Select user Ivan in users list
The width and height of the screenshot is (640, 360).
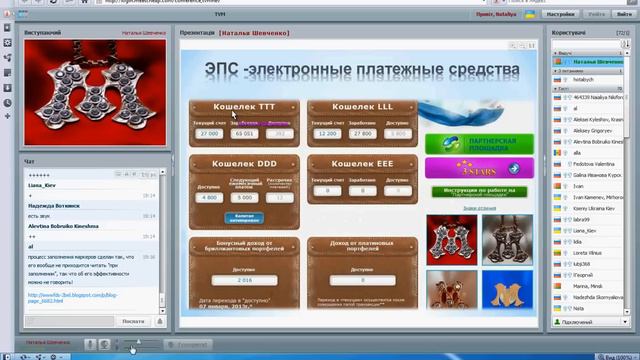[588, 186]
